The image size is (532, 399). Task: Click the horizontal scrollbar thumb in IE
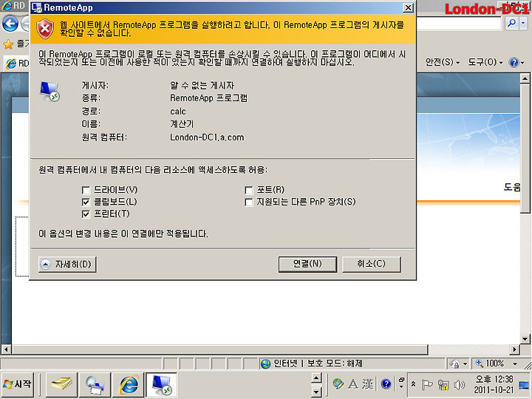click(220, 349)
